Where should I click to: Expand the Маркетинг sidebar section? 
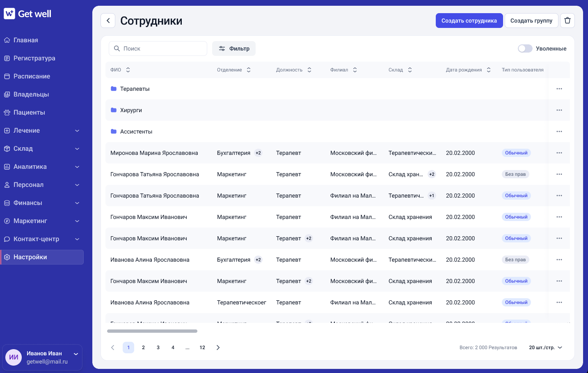tap(77, 221)
